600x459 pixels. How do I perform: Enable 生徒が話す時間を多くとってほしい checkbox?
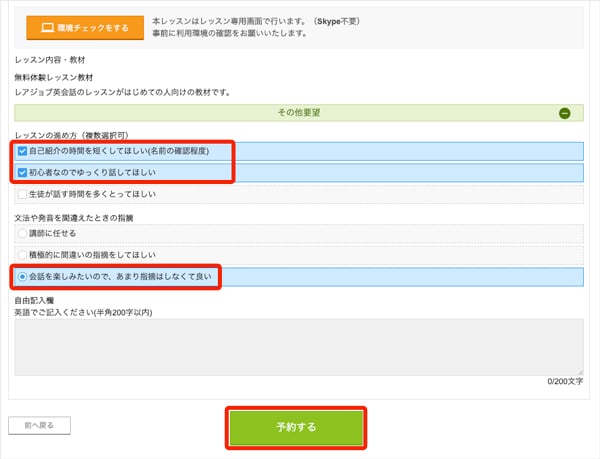[x=23, y=194]
